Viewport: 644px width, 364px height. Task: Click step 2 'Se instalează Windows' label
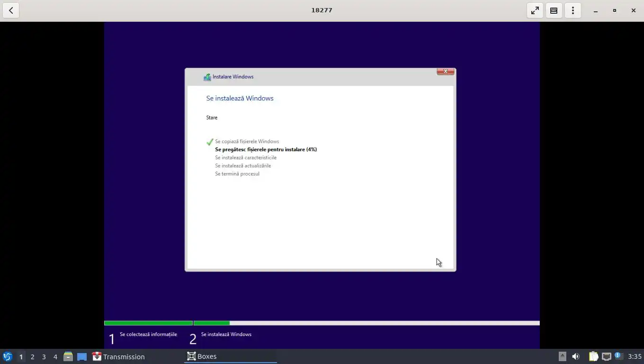pos(226,334)
